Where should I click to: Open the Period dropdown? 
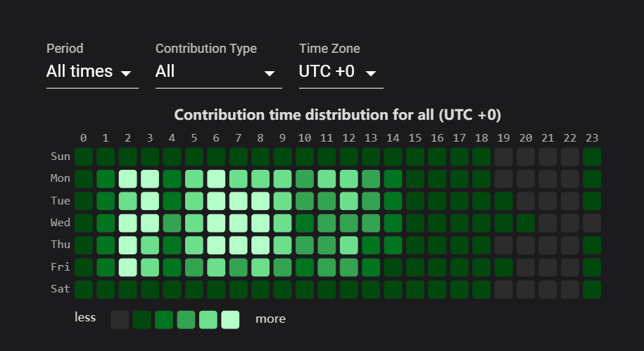(91, 72)
